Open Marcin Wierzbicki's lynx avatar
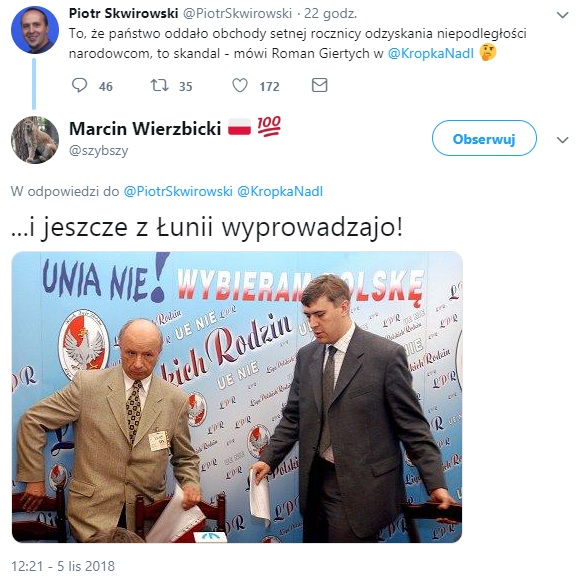 coord(35,140)
